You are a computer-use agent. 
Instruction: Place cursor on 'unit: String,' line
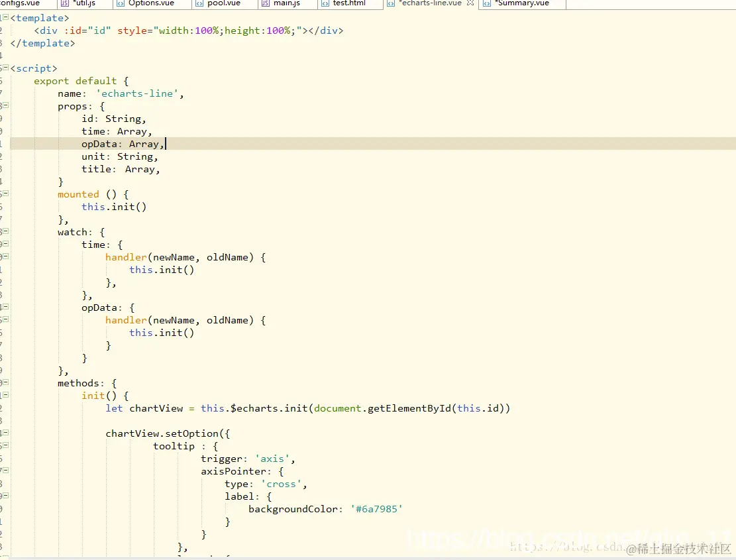coord(120,156)
